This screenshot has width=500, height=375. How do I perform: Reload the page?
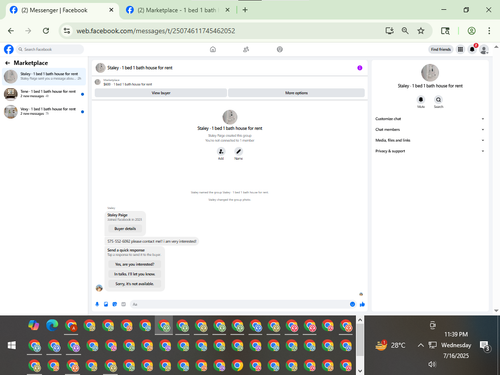click(46, 31)
